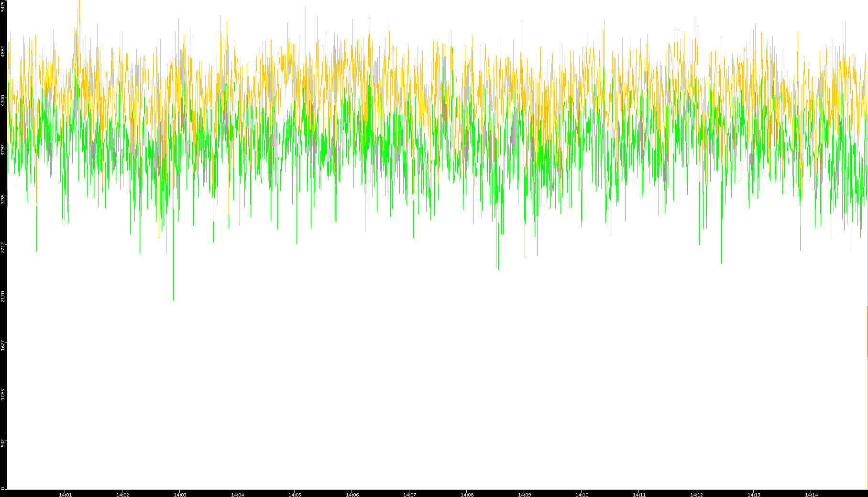Select the 14:07 time axis marker
Image resolution: width=868 pixels, height=497 pixels.
click(409, 495)
